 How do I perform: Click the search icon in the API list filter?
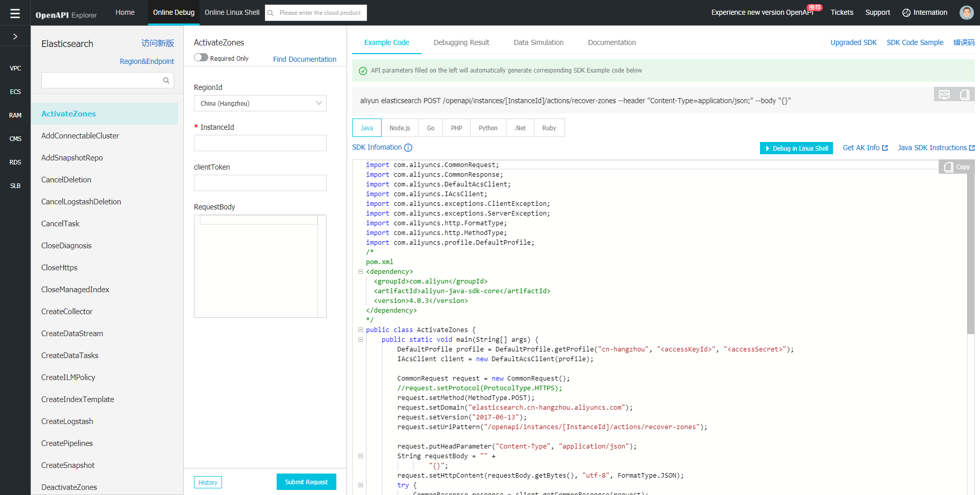click(166, 80)
